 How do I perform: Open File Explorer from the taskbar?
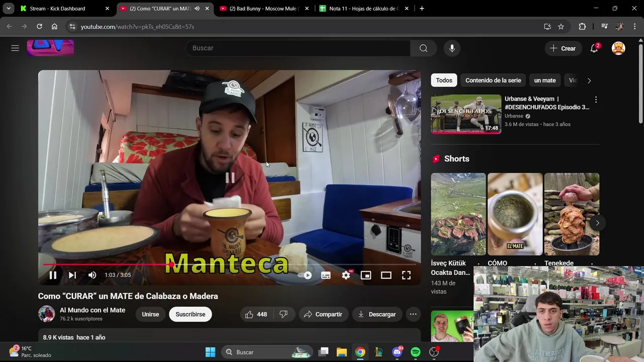coord(342,352)
